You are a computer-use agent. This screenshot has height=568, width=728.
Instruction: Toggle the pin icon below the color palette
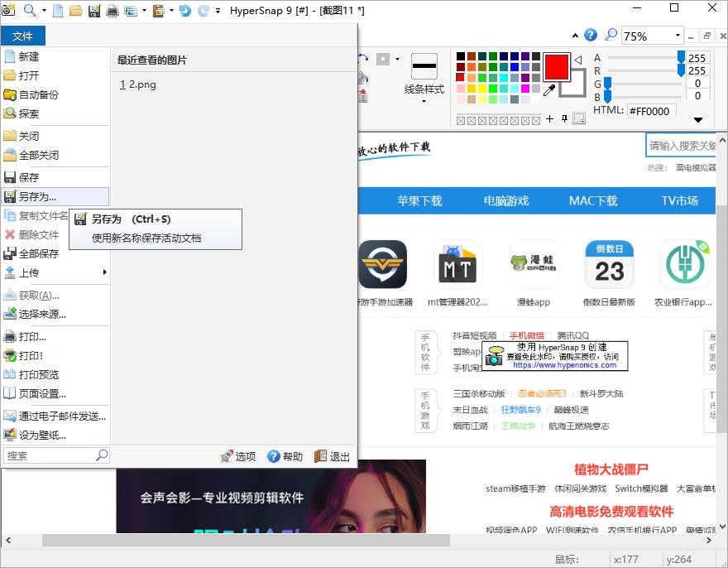(564, 119)
